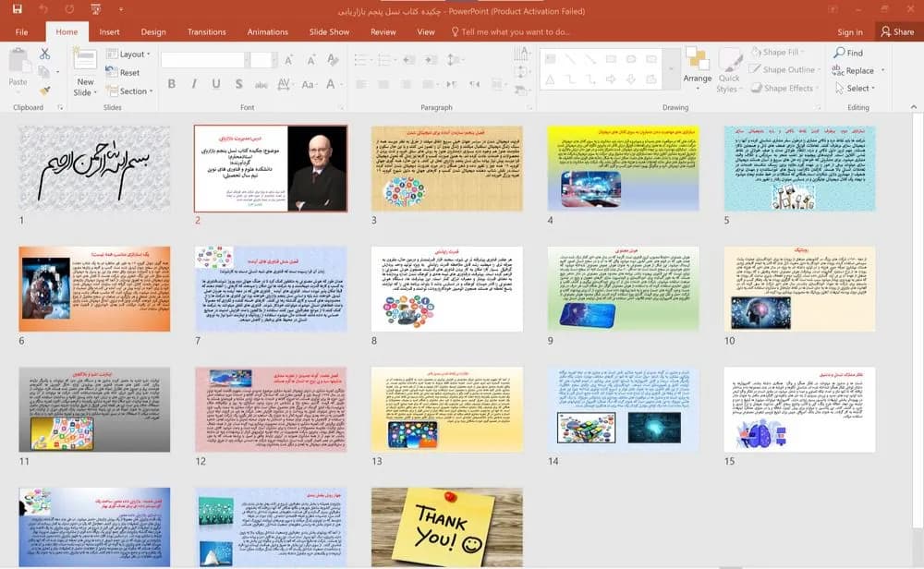Save the presentation using the floppy disk icon
This screenshot has height=569, width=924.
17,9
